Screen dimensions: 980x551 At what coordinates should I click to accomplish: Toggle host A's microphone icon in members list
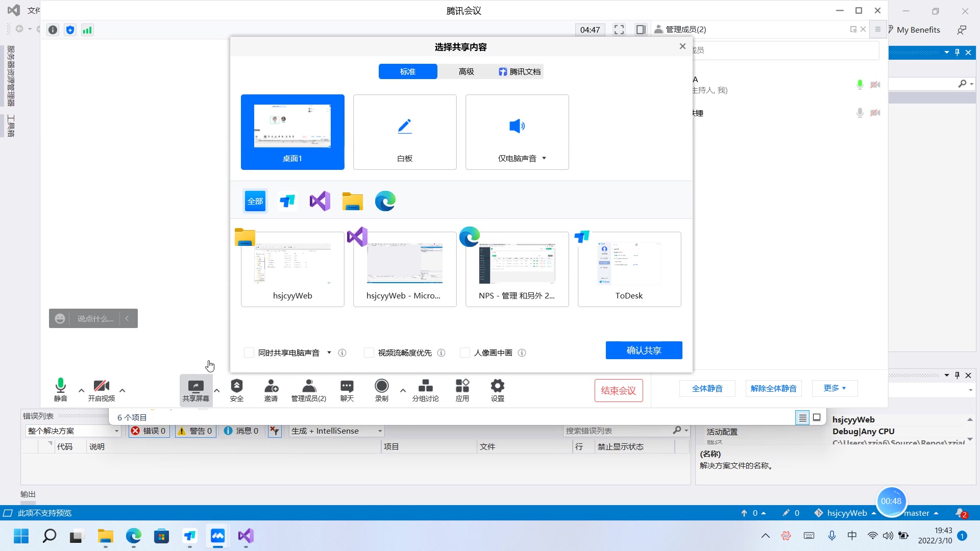860,85
